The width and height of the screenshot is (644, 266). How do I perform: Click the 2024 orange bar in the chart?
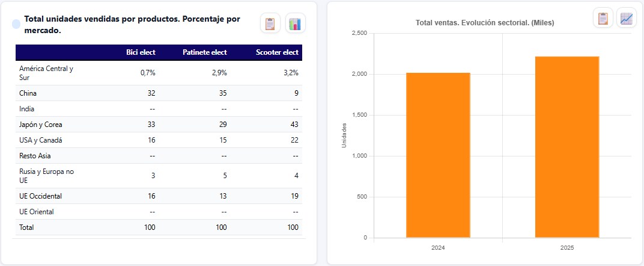click(438, 155)
